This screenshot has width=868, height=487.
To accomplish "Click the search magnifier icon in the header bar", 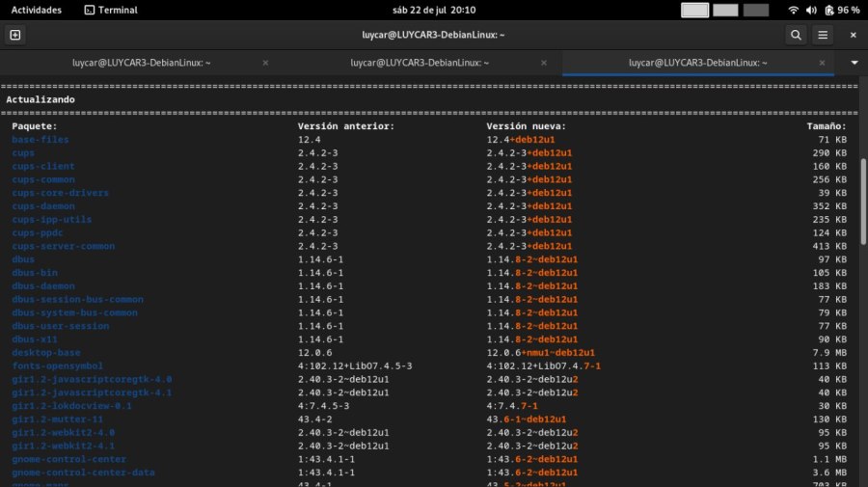I will point(796,35).
